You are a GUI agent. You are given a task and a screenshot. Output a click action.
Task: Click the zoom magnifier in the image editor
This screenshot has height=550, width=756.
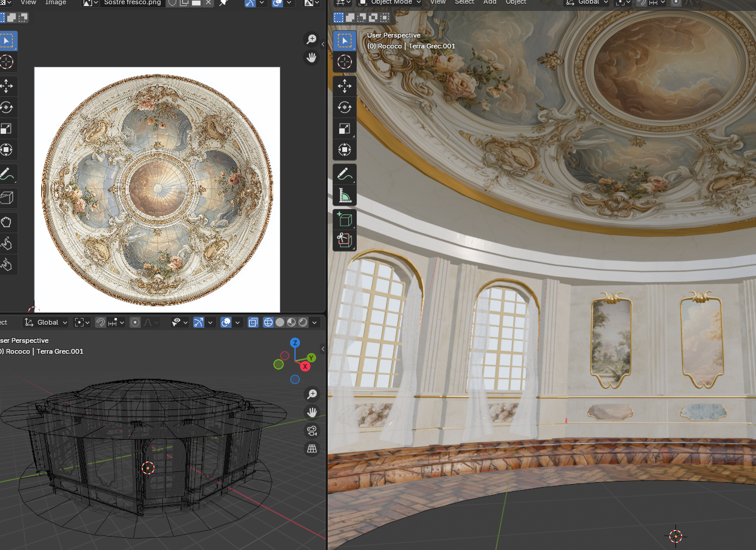(x=311, y=39)
